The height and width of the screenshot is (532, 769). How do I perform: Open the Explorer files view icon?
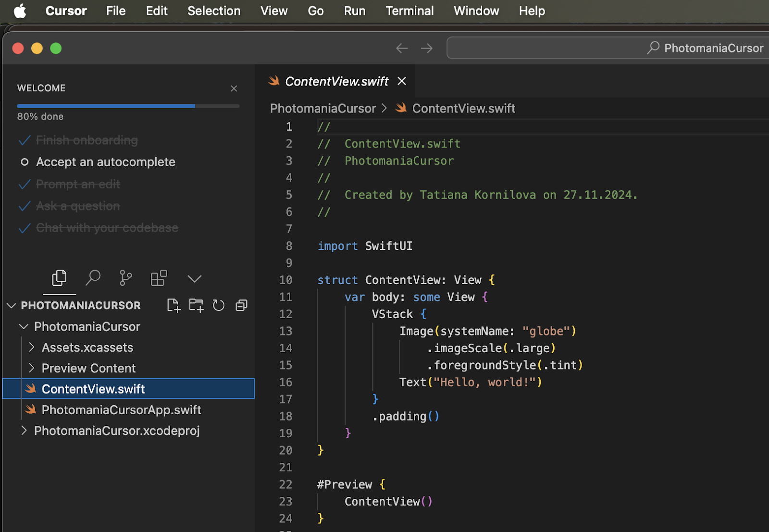(x=59, y=278)
